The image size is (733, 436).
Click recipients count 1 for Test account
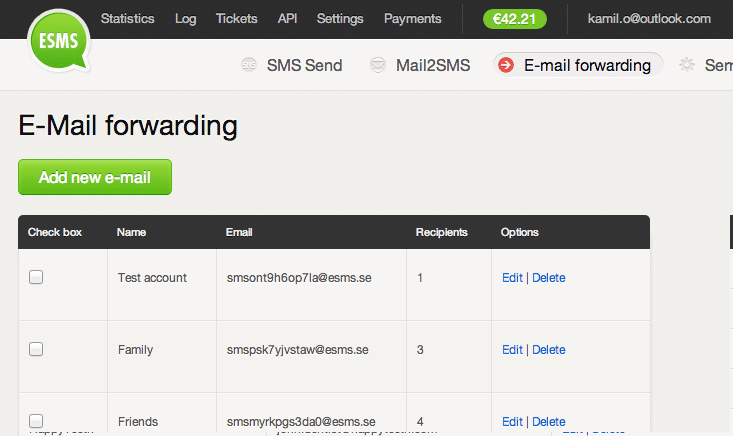click(420, 278)
